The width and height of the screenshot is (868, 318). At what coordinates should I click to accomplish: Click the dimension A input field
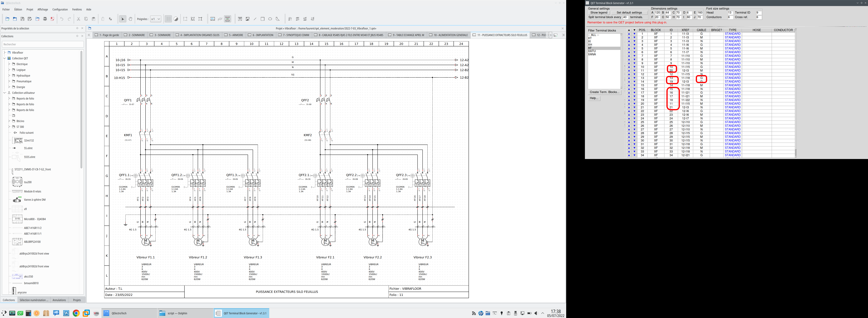click(657, 13)
